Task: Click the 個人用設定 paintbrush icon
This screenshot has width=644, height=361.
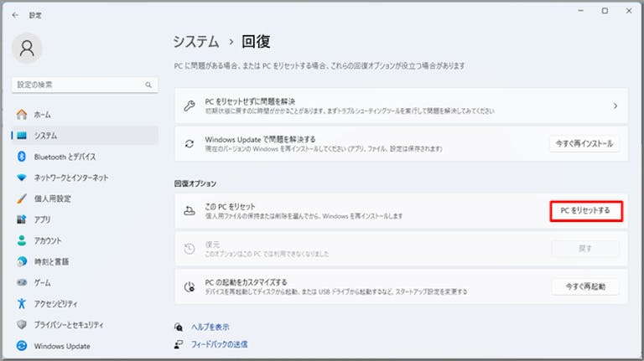Action: pos(22,199)
